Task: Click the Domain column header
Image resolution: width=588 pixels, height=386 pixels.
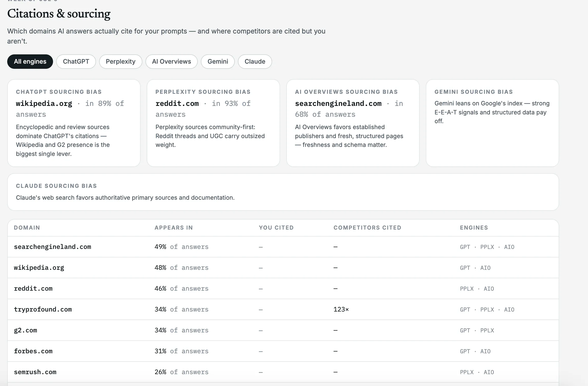Action: tap(27, 228)
